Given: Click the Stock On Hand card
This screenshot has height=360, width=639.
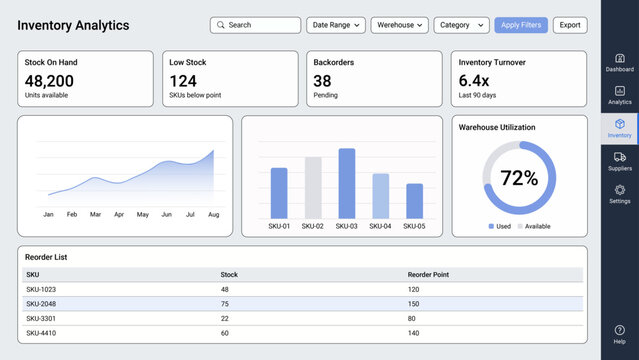Looking at the screenshot, I should coord(86,79).
